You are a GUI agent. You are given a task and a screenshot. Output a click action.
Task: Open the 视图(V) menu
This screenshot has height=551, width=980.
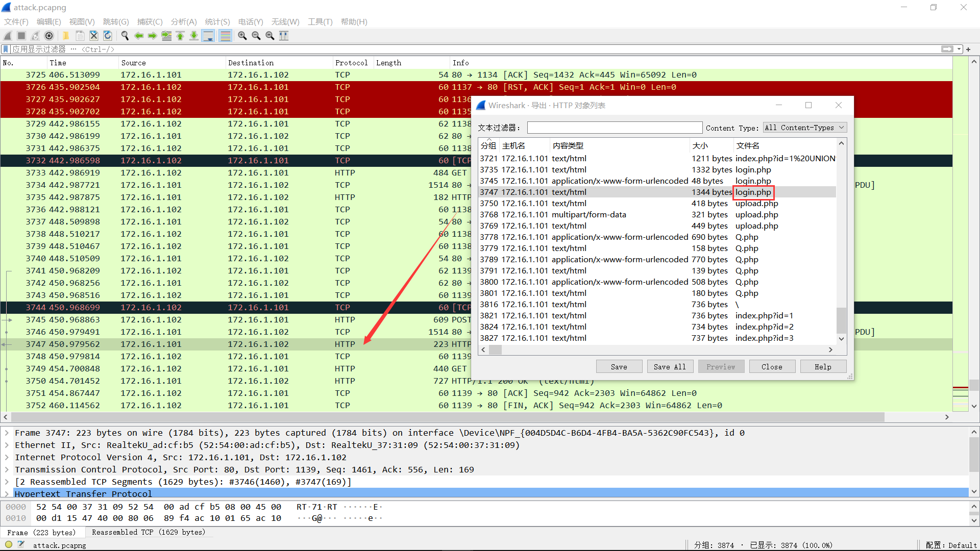[82, 22]
